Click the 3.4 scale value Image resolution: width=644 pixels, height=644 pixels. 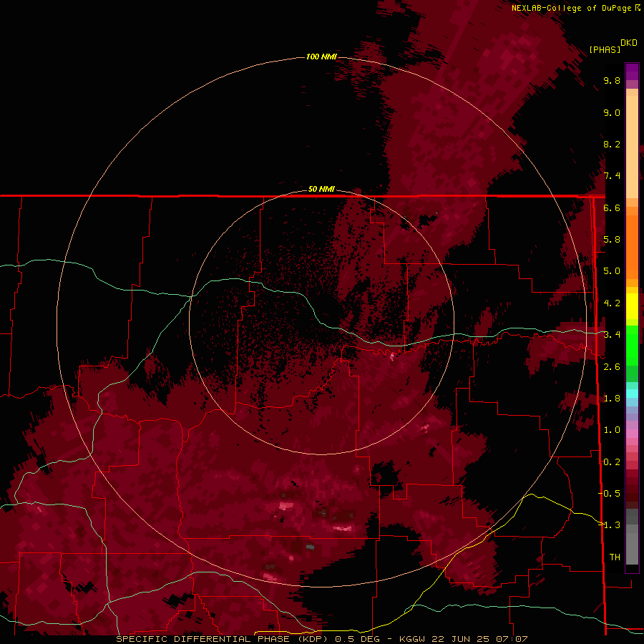[612, 334]
